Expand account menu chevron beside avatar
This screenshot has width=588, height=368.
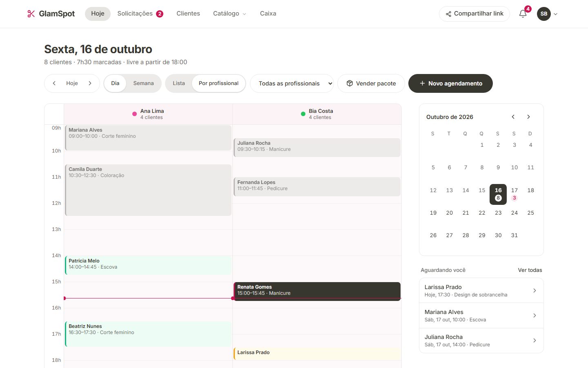(555, 14)
